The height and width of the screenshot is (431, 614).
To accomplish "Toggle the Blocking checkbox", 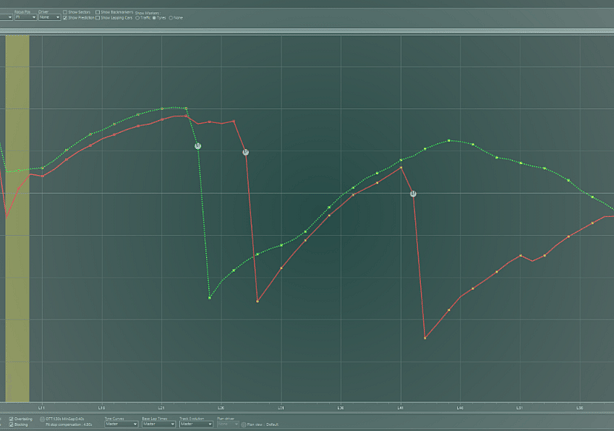I will coord(11,425).
